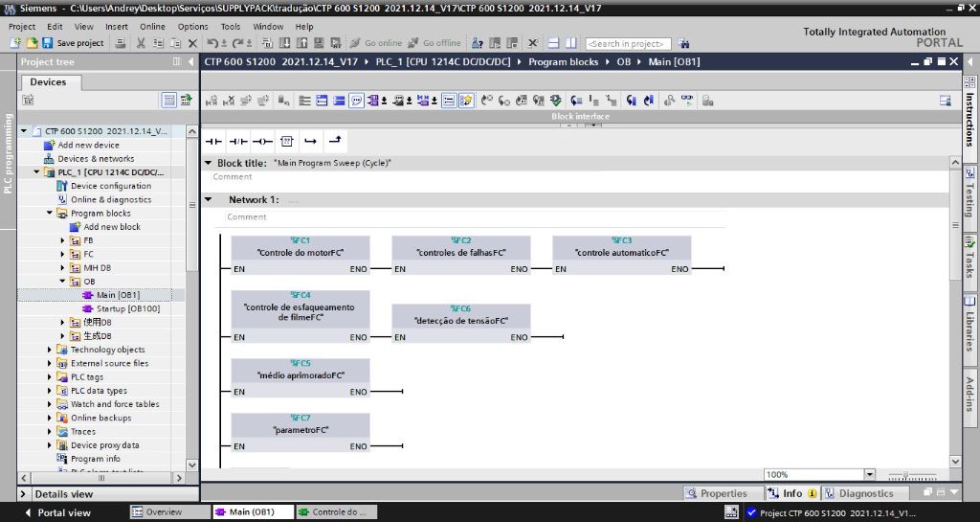
Task: Click the Go online button
Action: tap(375, 43)
